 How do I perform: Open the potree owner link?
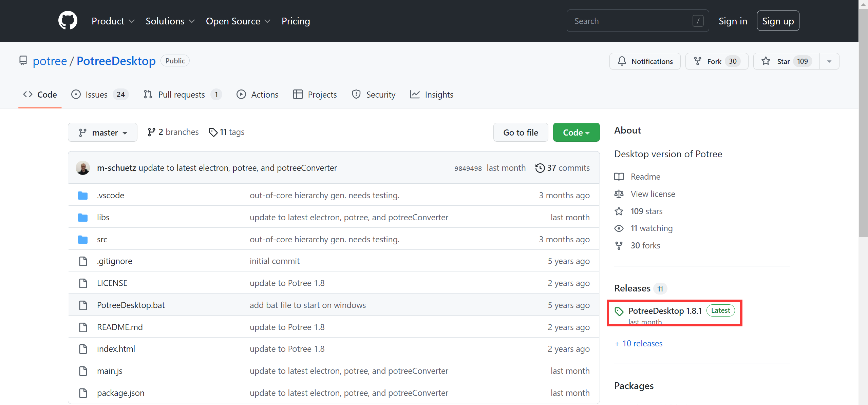pyautogui.click(x=50, y=61)
